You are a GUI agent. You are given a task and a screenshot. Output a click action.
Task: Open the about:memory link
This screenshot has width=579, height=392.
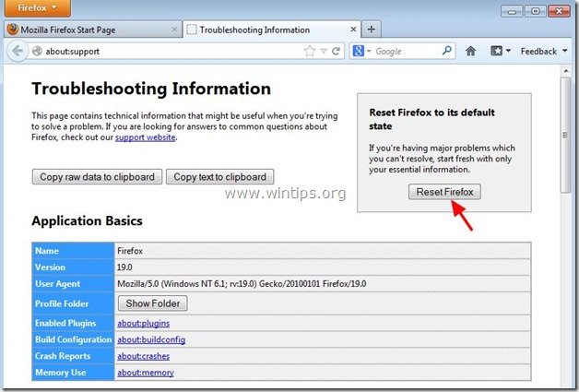pos(146,373)
